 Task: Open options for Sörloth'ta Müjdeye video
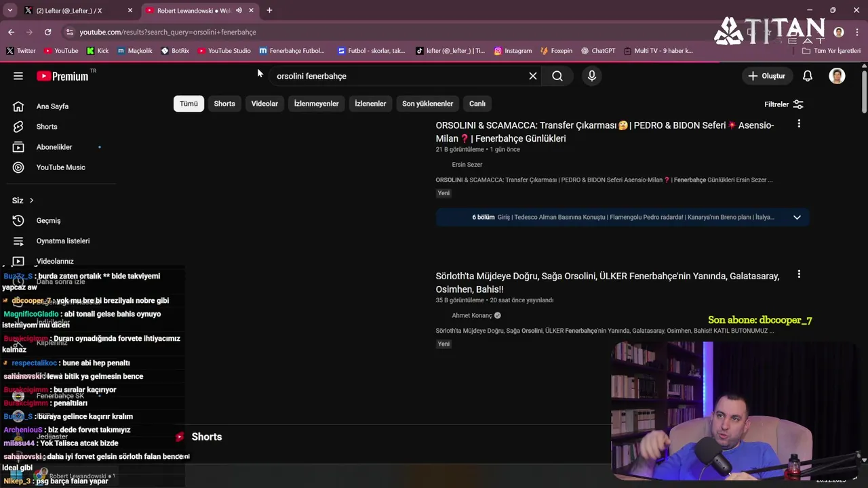point(799,274)
